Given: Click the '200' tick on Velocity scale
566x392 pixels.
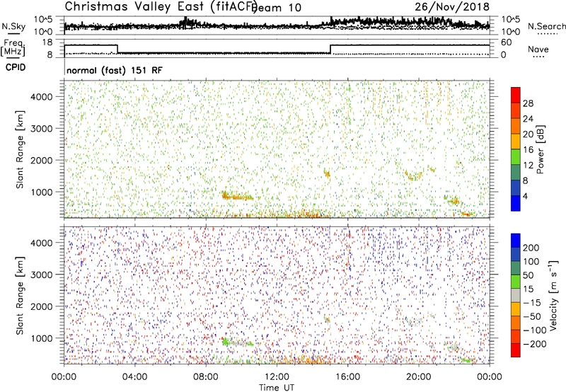Looking at the screenshot, I should pos(531,248).
